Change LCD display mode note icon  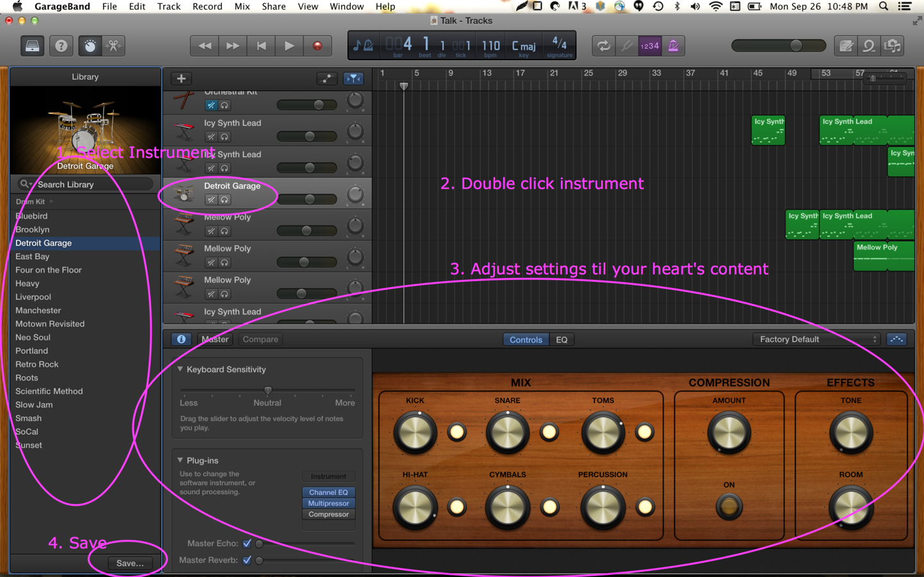tap(364, 46)
